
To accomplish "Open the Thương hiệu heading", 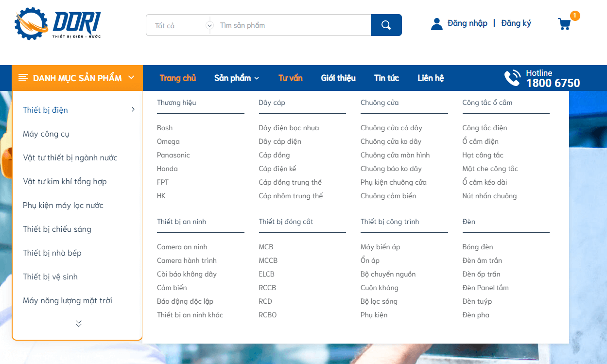I will pyautogui.click(x=176, y=103).
